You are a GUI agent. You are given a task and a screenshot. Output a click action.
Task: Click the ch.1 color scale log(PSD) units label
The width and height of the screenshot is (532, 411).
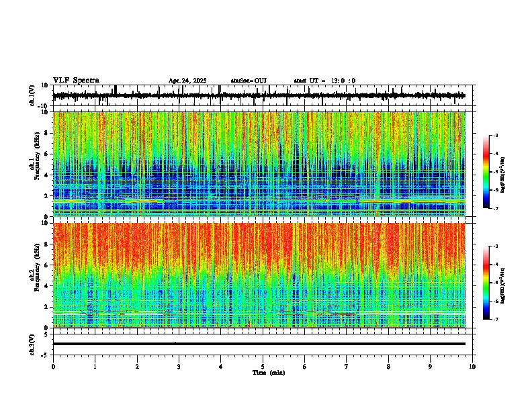pyautogui.click(x=503, y=175)
